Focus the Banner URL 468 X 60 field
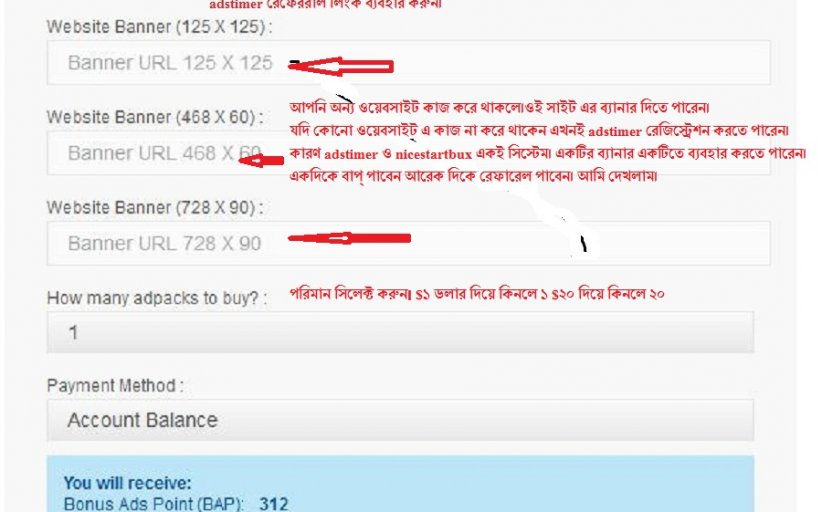 pos(408,153)
